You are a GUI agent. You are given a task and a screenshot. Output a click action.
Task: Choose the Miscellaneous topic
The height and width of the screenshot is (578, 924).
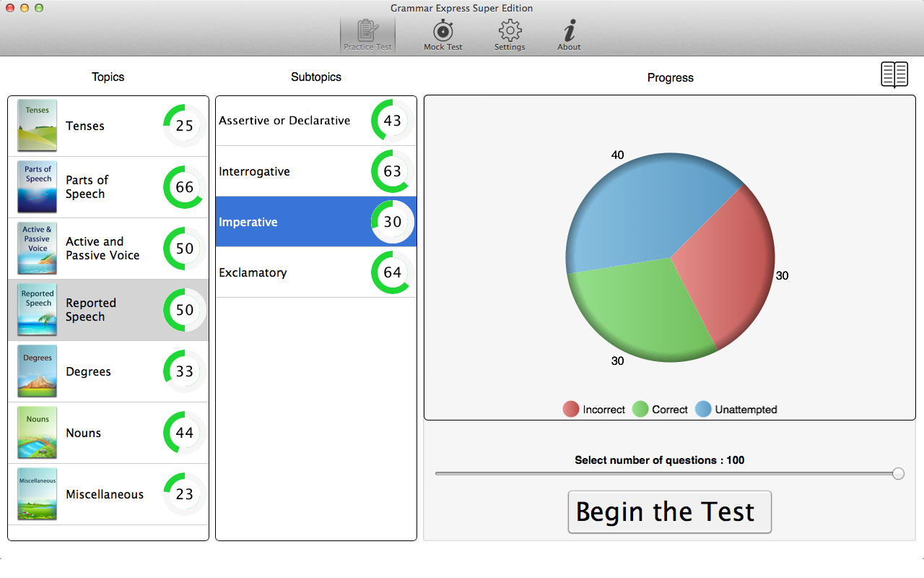105,494
